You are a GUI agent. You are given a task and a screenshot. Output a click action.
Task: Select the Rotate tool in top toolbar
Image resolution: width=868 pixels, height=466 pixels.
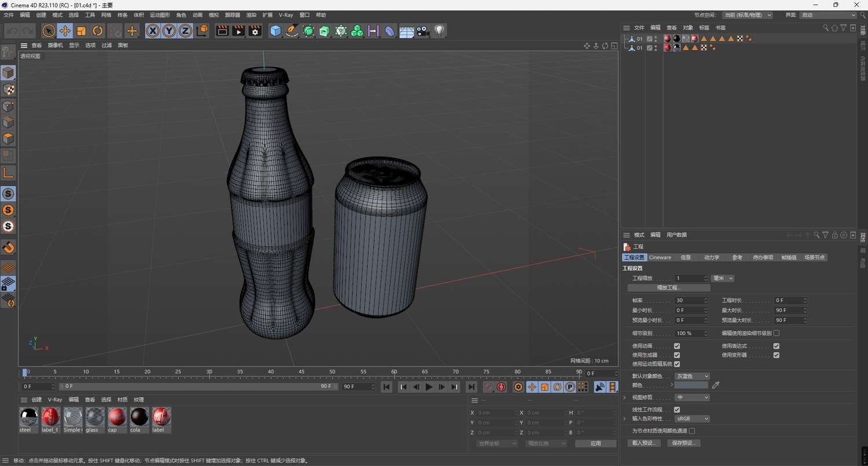98,31
